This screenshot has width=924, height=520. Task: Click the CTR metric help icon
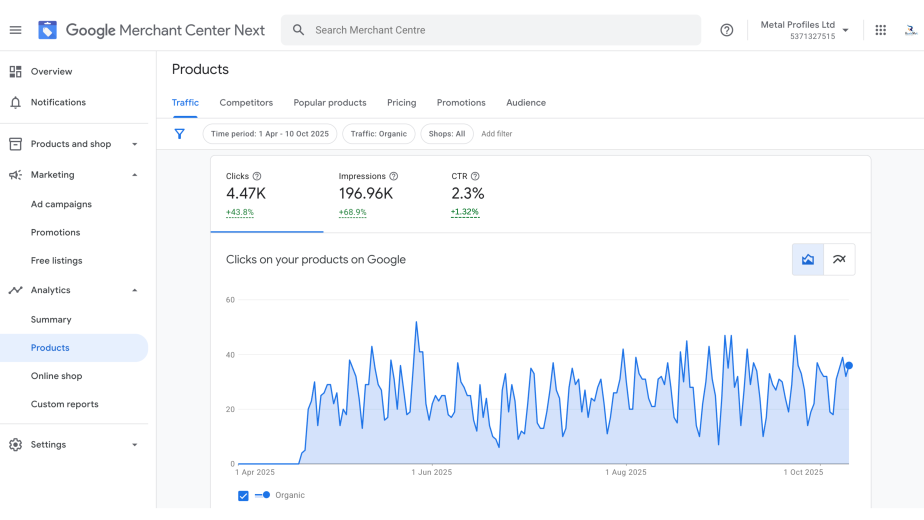[475, 176]
